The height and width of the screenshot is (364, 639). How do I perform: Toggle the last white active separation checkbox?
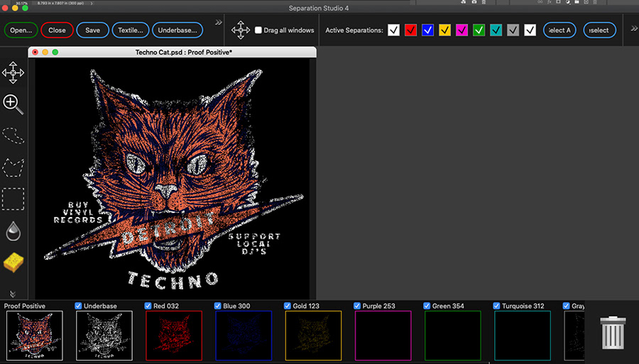click(530, 30)
